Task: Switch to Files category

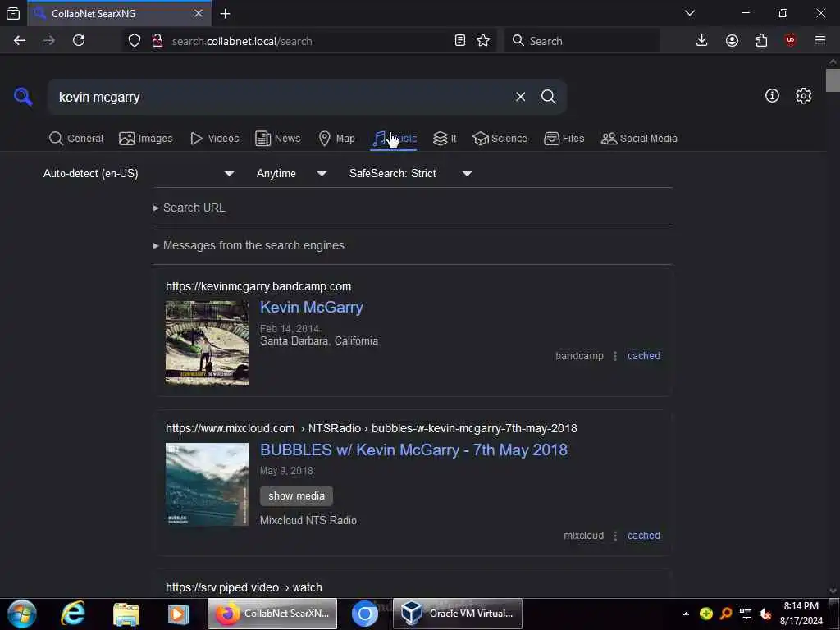Action: coord(564,139)
